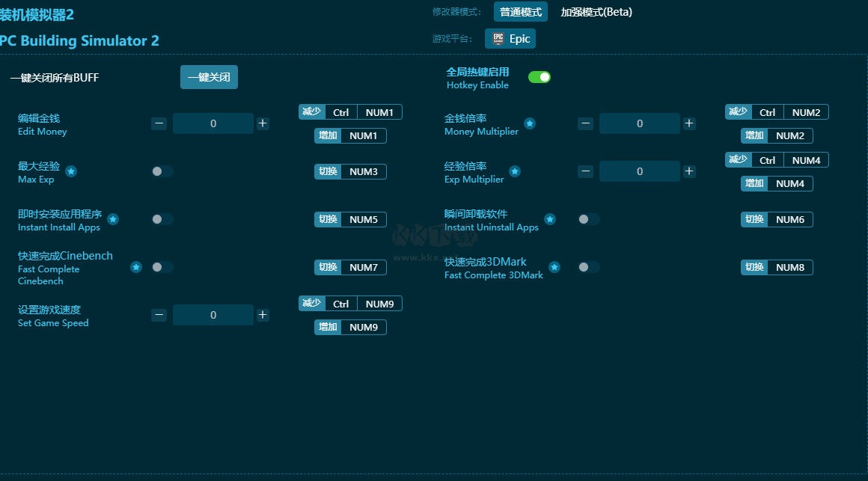Click the 游戏平台 label
The image size is (868, 481).
[x=452, y=39]
